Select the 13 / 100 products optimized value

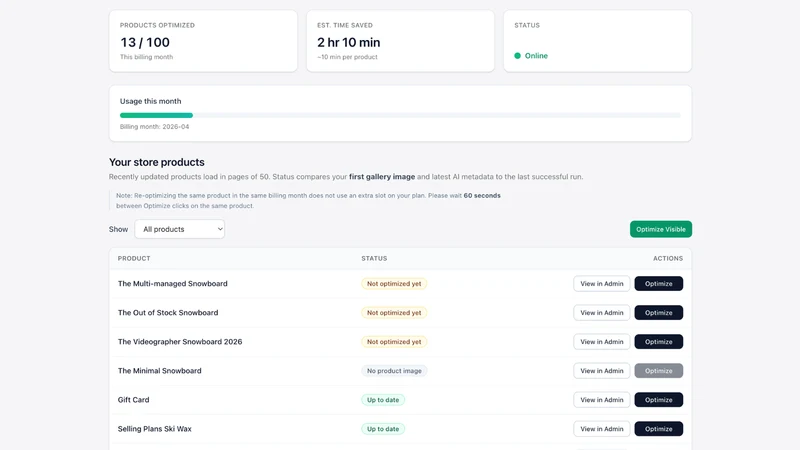coord(145,42)
